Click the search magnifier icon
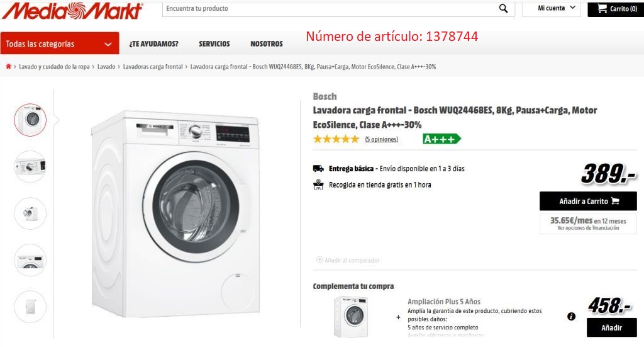 (x=503, y=8)
